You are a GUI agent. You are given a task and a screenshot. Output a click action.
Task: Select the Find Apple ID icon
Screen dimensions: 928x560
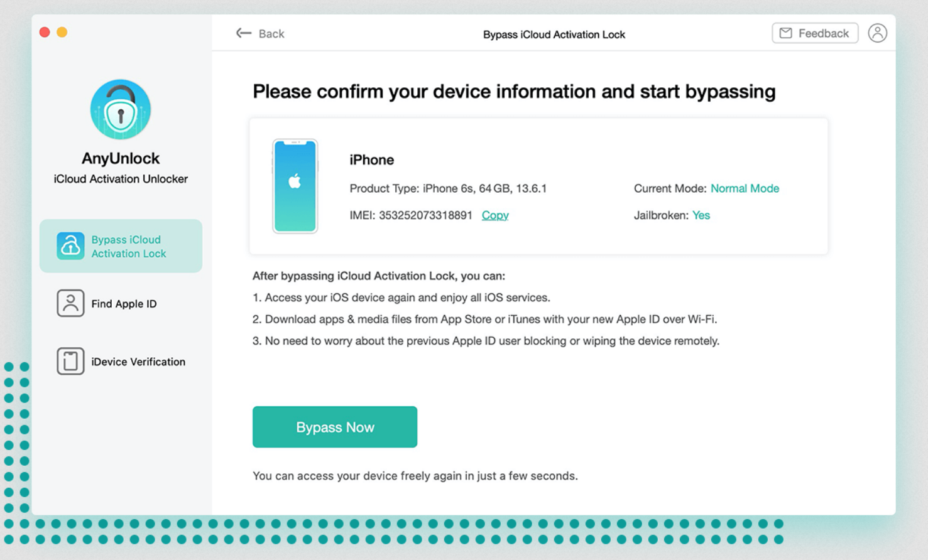pos(70,303)
